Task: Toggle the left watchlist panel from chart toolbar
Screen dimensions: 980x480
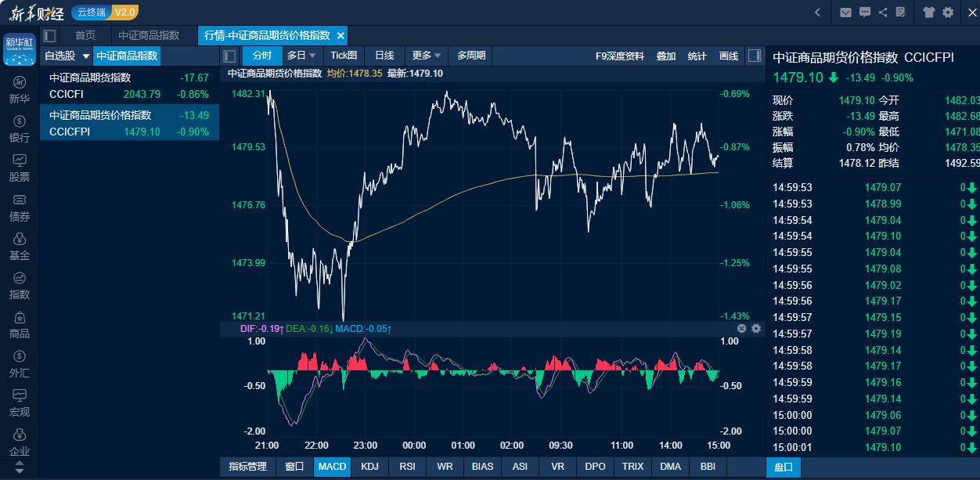Action: coord(230,56)
